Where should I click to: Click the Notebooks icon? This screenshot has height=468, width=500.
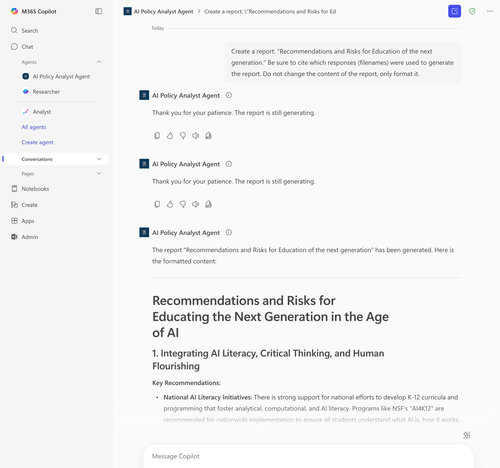(x=14, y=188)
